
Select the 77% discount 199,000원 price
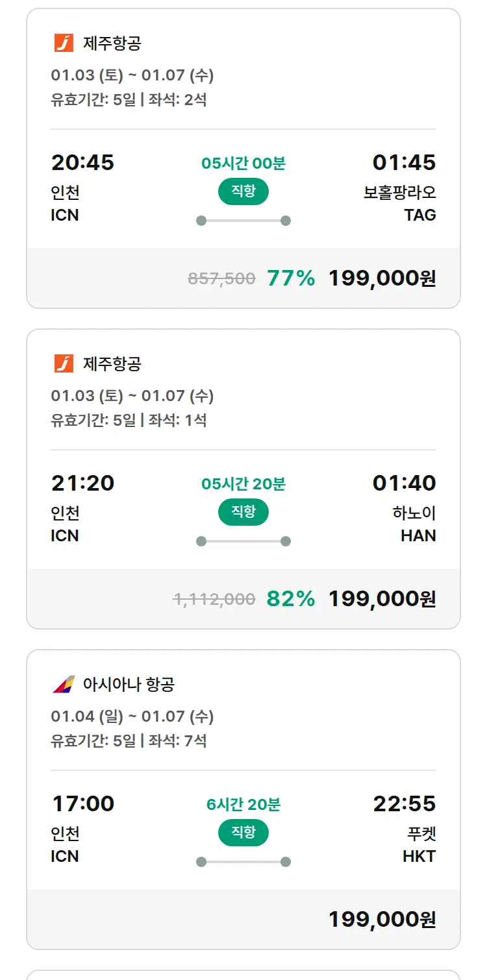pyautogui.click(x=382, y=278)
